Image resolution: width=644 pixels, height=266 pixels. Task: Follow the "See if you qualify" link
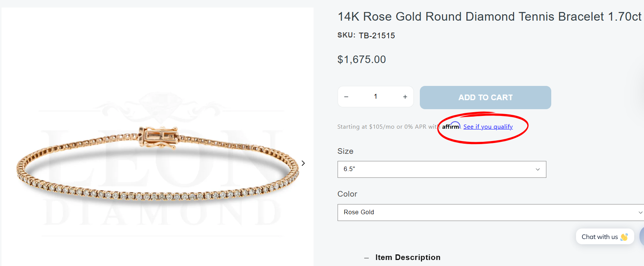tap(488, 127)
